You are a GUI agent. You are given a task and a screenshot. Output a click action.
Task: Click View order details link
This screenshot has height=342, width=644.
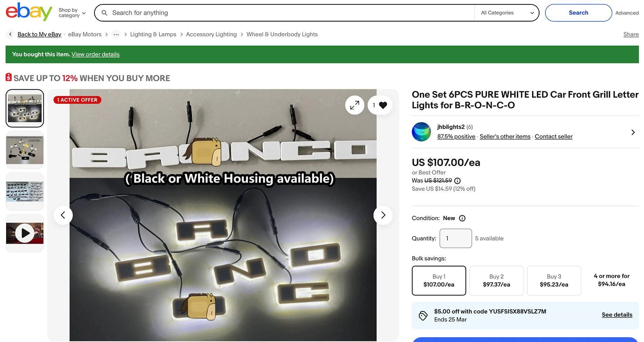95,54
